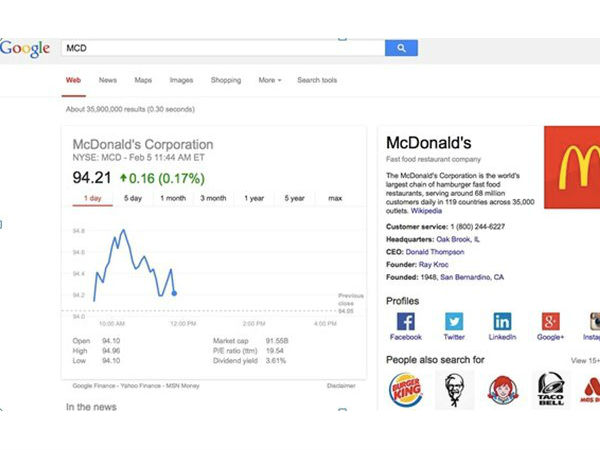
Task: Open the Wikipedia link in description
Action: click(x=426, y=212)
